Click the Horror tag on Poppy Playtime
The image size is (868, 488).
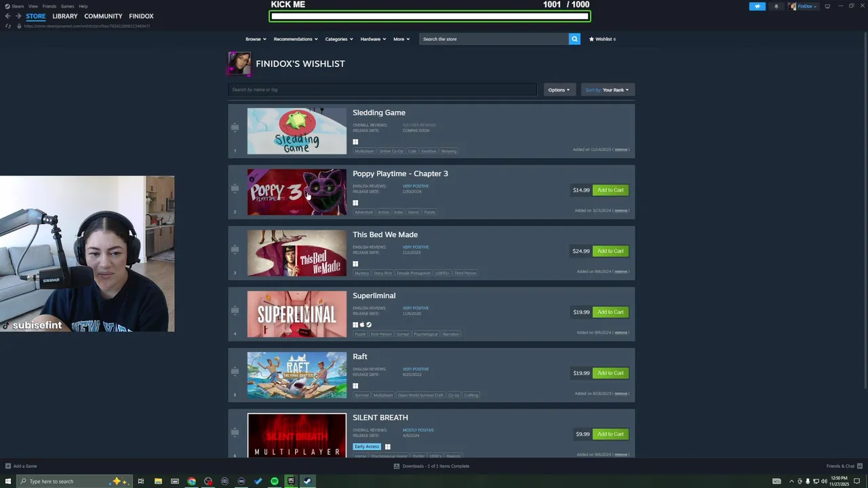pos(414,212)
